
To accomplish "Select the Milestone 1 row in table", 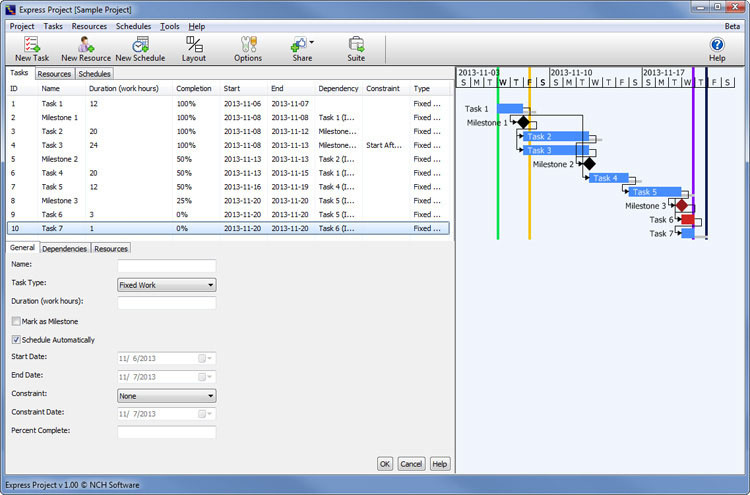I will (x=228, y=118).
